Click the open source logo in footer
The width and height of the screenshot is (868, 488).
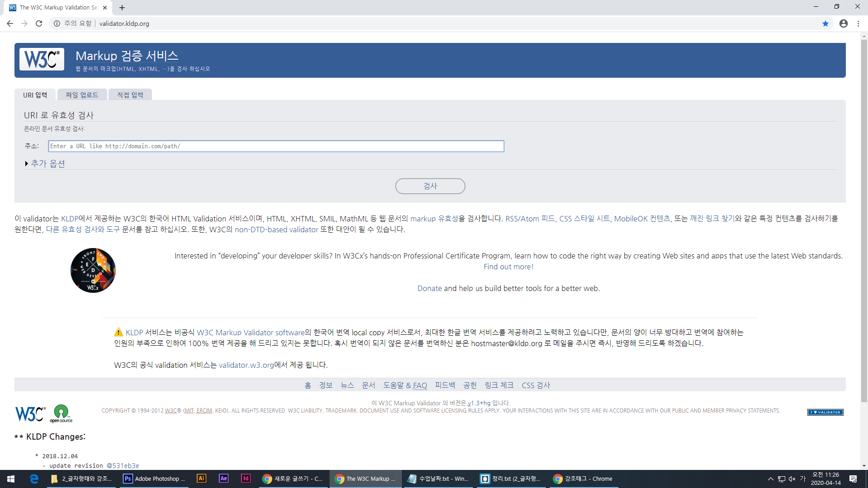coord(61,413)
